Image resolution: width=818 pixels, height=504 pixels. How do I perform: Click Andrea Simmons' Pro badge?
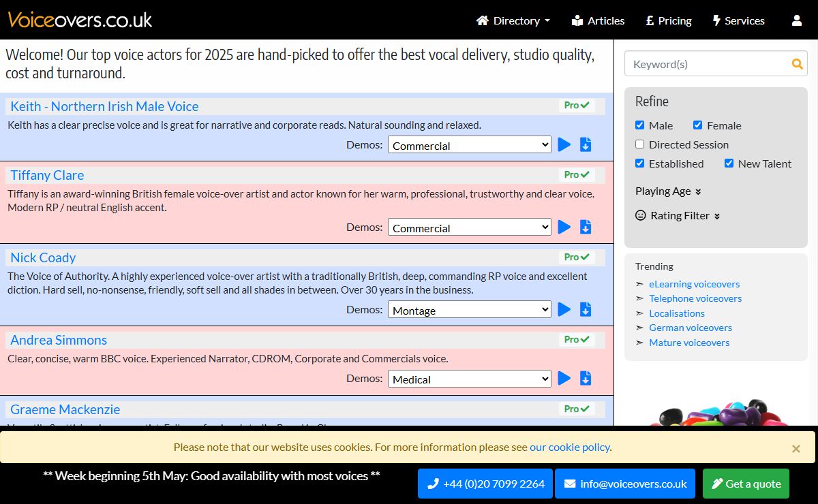click(x=577, y=340)
